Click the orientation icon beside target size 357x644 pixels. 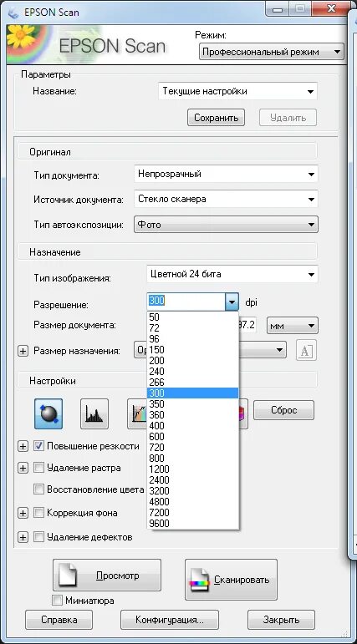(306, 350)
